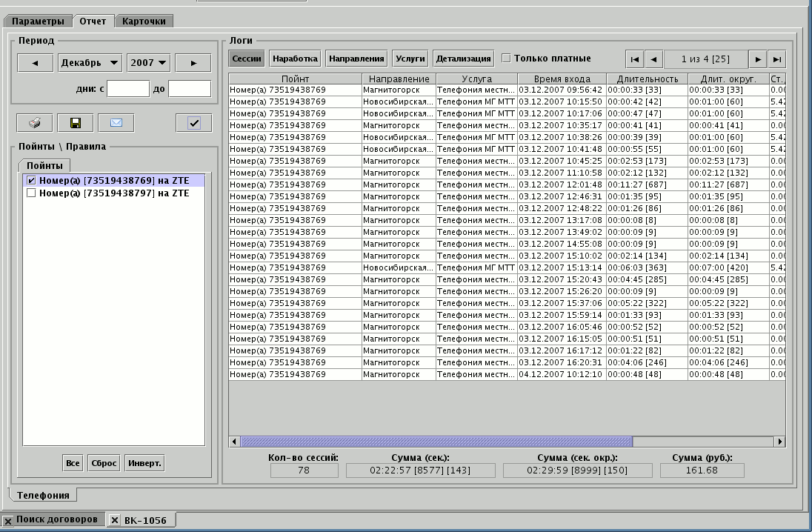Jump to first log page
The image size is (812, 532).
click(x=634, y=59)
